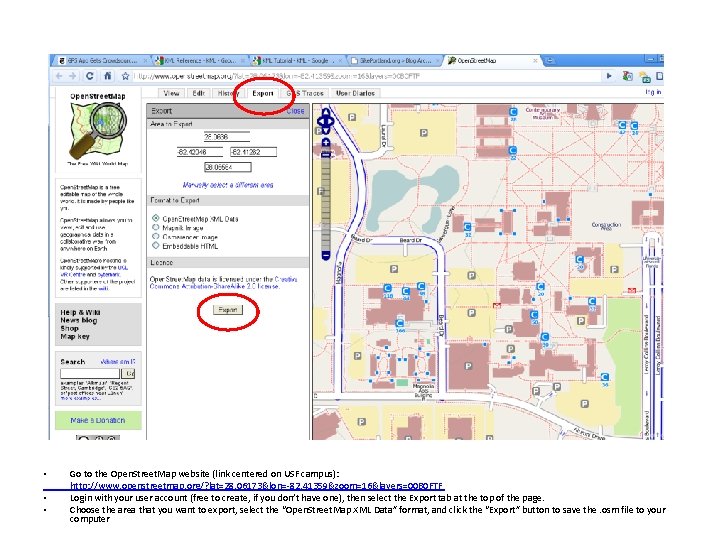This screenshot has height=540, width=720.
Task: Pan the map up with the up arrow
Action: (x=326, y=112)
